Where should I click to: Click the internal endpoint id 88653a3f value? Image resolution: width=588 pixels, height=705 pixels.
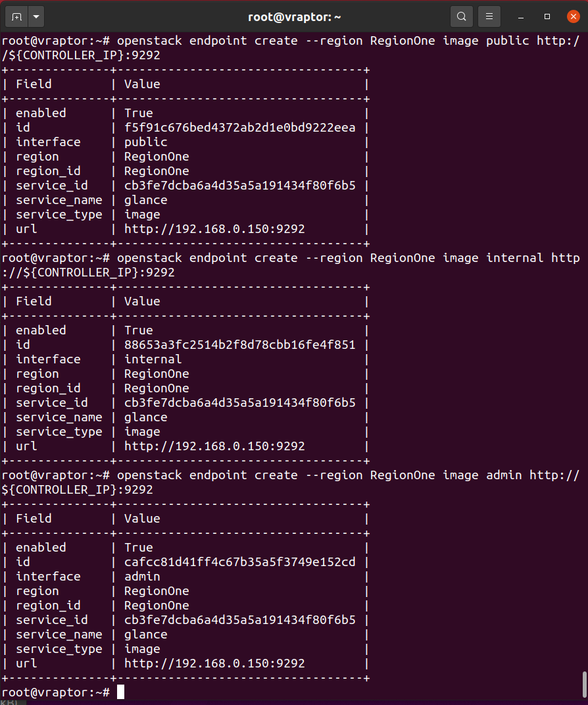(239, 345)
